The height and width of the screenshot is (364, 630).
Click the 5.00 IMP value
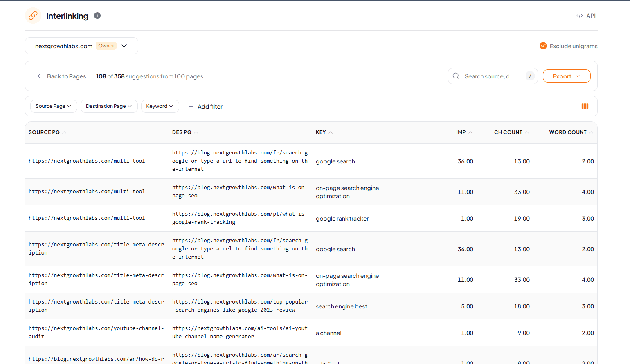pyautogui.click(x=467, y=306)
